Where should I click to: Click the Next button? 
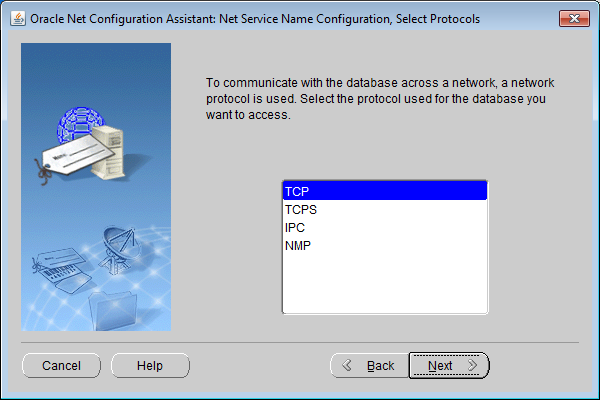[x=449, y=366]
